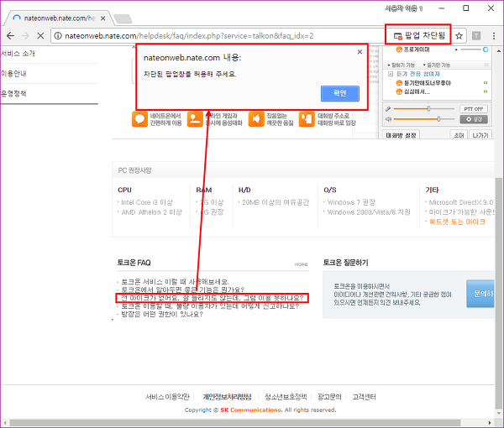Open FAQ 토크온에서 알아두면 좋은 기능은 뭔가요?

pyautogui.click(x=182, y=290)
